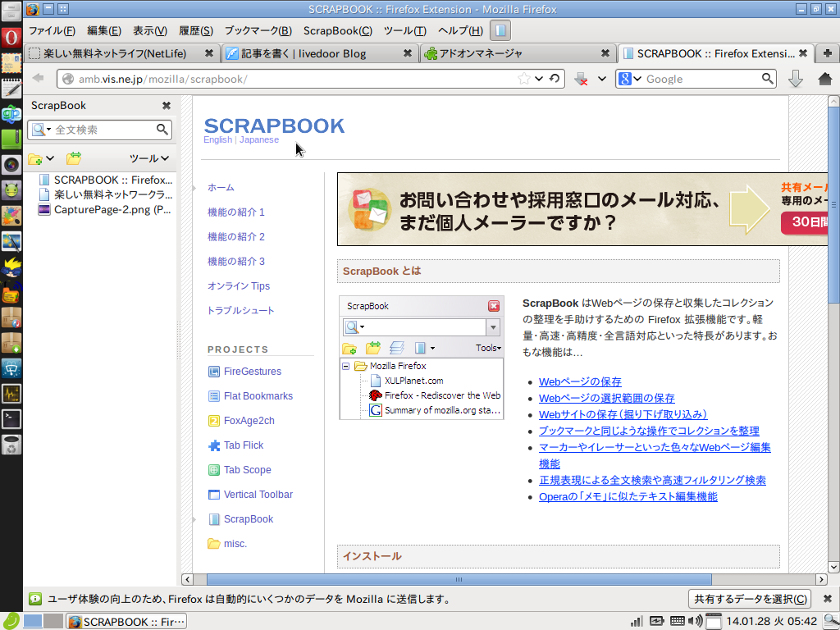Viewport: 840px width, 630px height.
Task: Click the horizontal scrollbar of the page
Action: click(459, 579)
